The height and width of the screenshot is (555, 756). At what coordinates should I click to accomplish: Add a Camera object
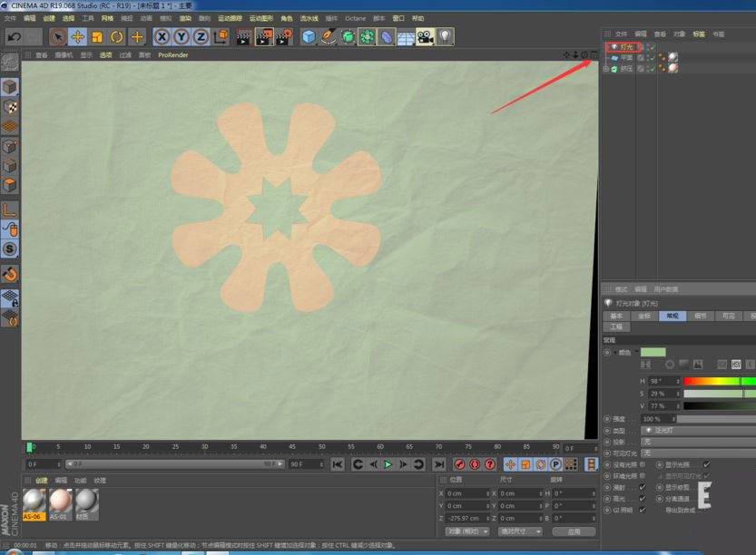pyautogui.click(x=426, y=36)
